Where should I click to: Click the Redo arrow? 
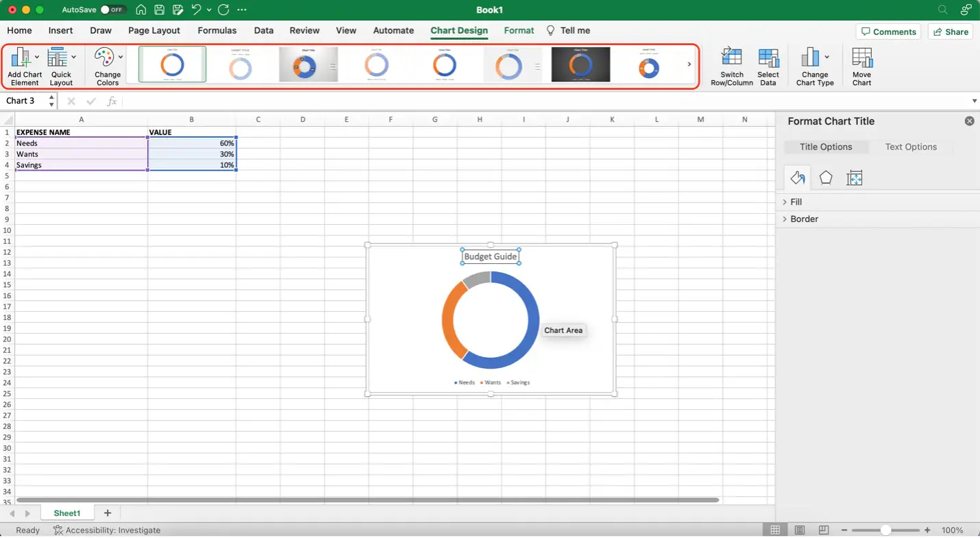[223, 10]
